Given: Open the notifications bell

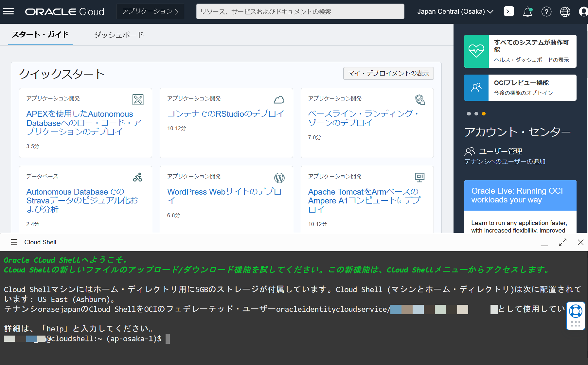Looking at the screenshot, I should [527, 11].
